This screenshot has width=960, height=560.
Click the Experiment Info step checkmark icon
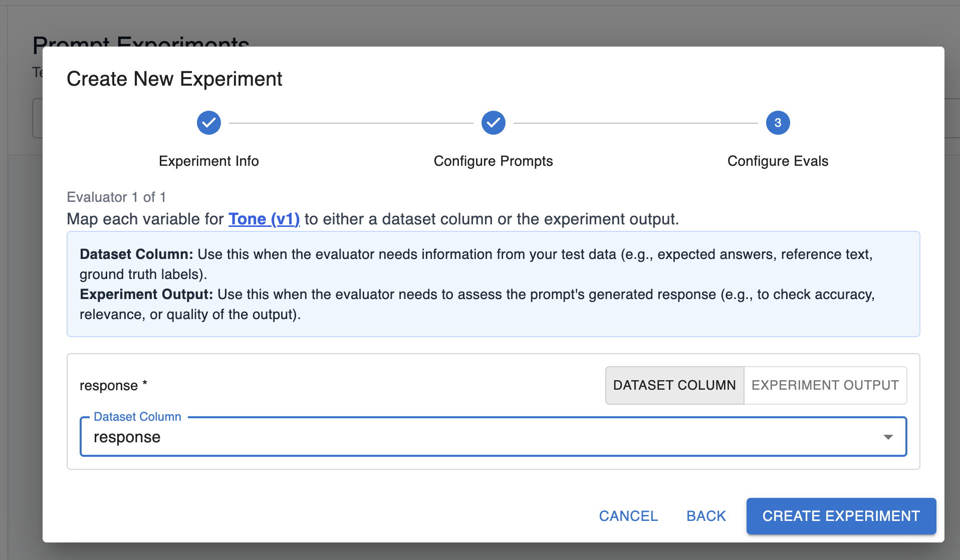tap(209, 123)
